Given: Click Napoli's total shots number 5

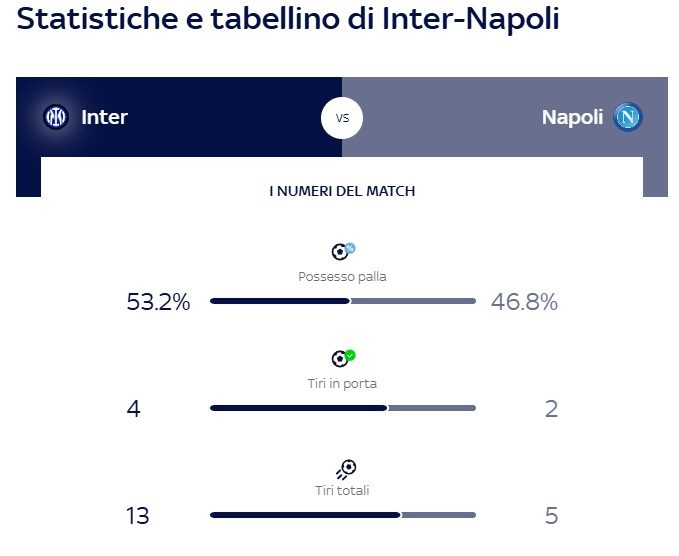Looking at the screenshot, I should click(551, 516).
